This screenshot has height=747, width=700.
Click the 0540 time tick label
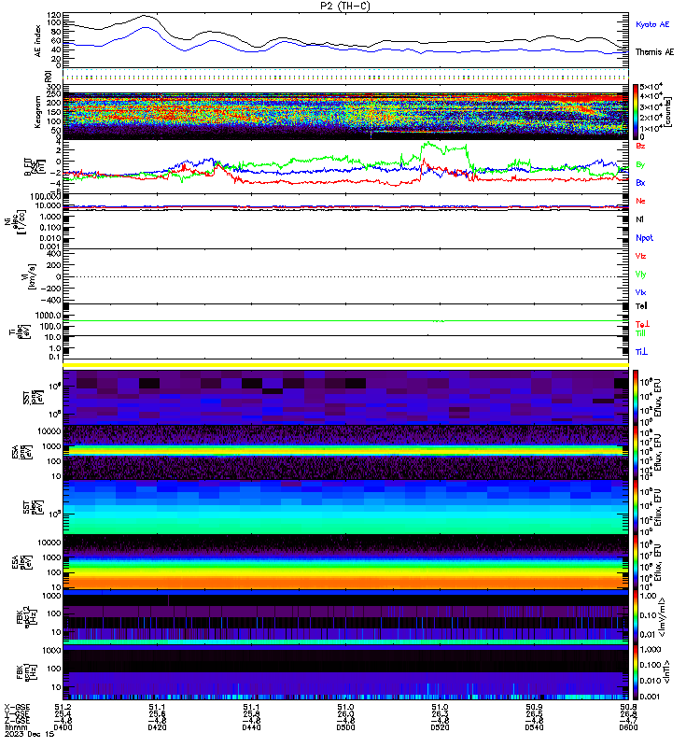coord(534,728)
